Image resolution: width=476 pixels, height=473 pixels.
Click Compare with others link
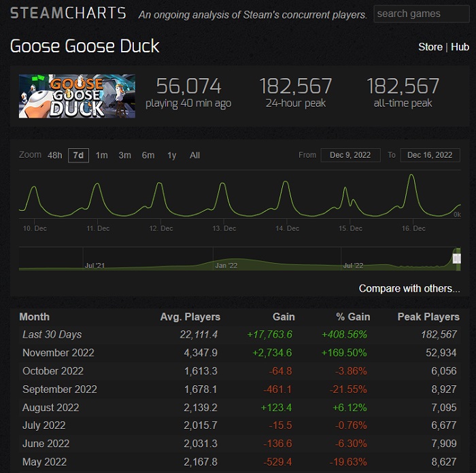(409, 289)
